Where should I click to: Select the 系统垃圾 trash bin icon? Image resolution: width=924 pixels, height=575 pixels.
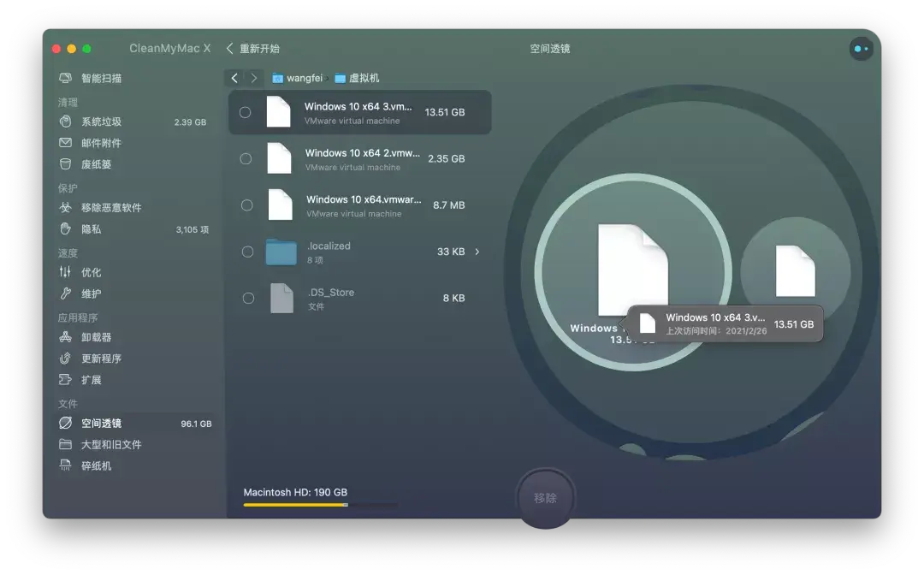point(65,122)
